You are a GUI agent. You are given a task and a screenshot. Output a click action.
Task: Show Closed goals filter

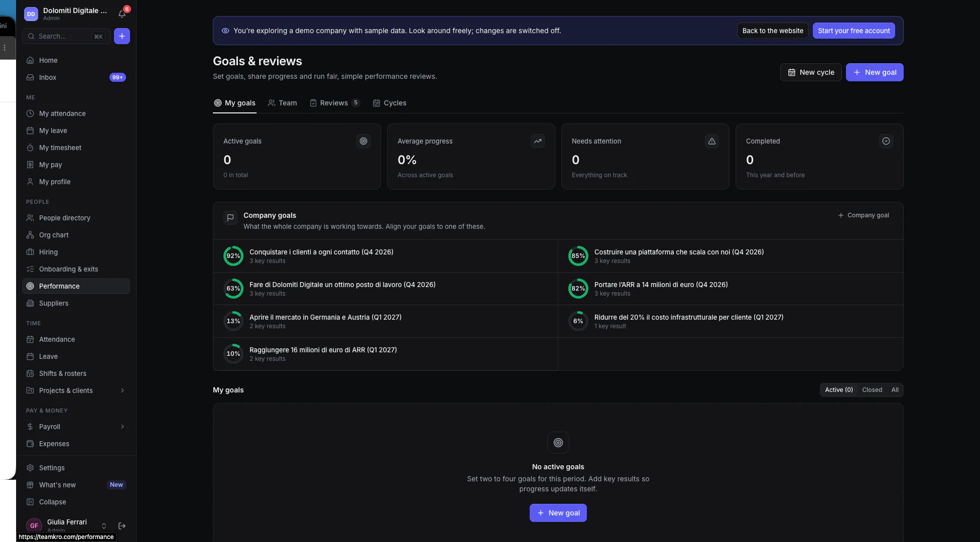[872, 390]
